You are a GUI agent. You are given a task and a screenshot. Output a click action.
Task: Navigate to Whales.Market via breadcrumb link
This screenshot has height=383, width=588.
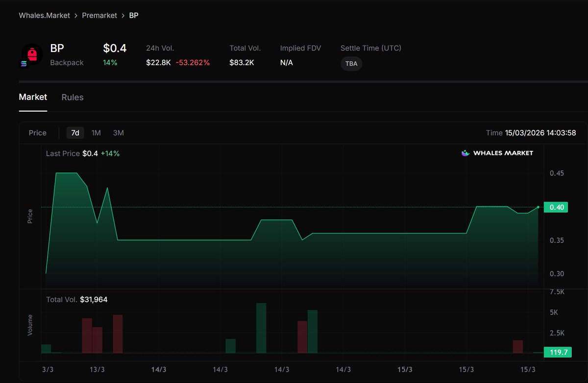44,15
